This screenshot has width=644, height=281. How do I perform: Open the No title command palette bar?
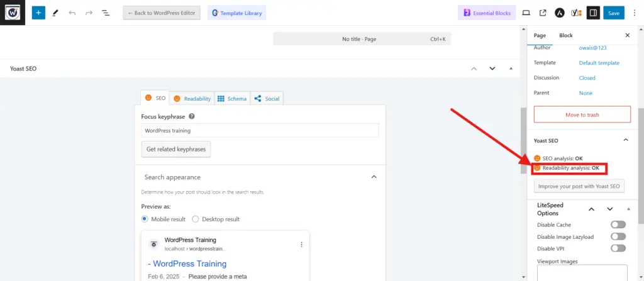tap(362, 39)
